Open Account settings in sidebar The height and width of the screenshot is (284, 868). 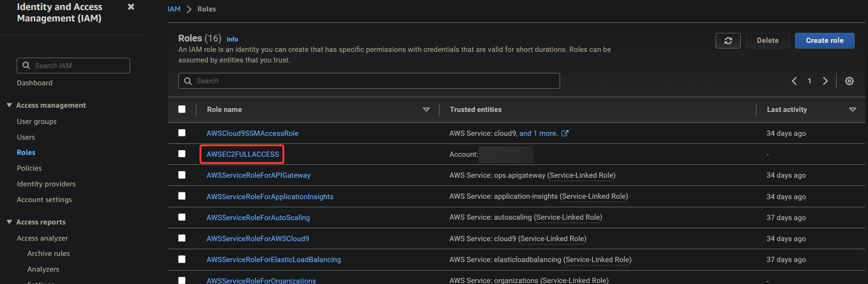coord(44,200)
